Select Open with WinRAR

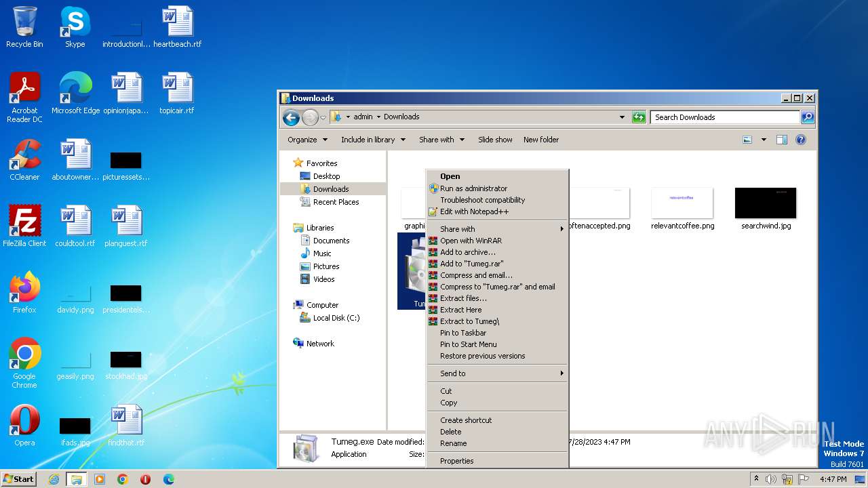[x=497, y=241]
